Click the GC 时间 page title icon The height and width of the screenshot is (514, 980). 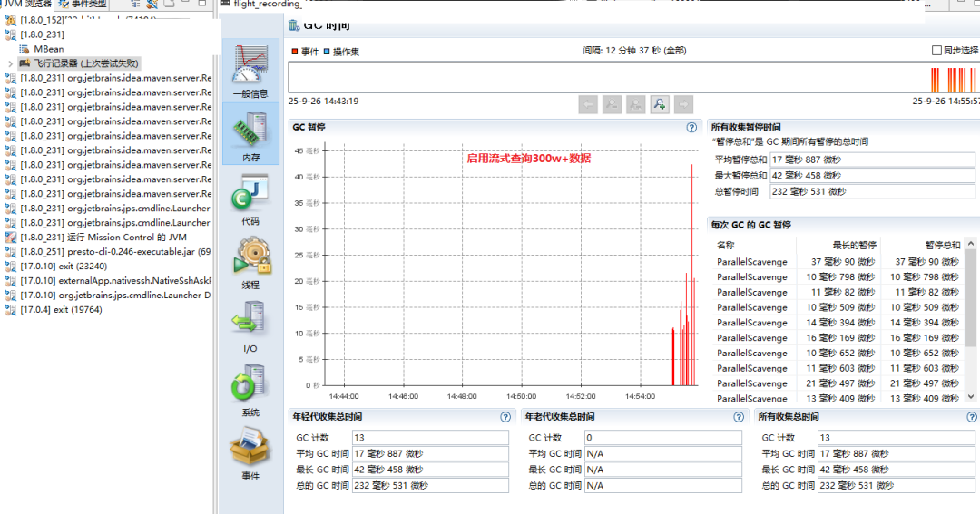(x=294, y=25)
